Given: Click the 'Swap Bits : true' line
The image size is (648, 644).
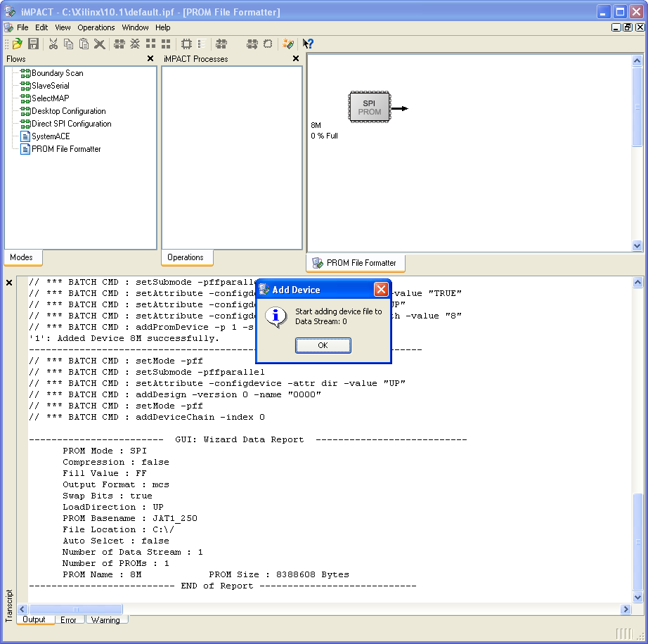Looking at the screenshot, I should click(x=108, y=496).
